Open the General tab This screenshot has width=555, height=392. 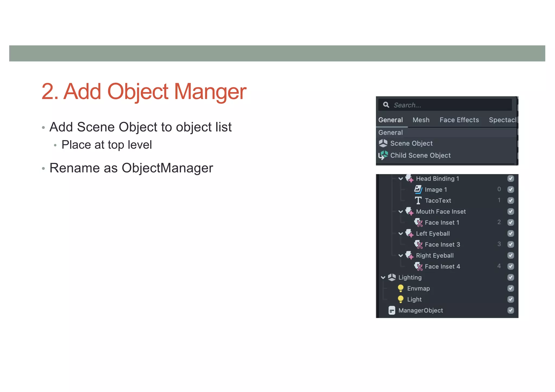coord(391,120)
